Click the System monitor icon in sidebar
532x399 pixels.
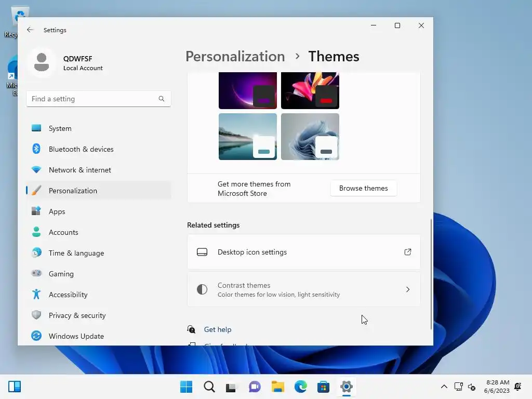coord(36,128)
